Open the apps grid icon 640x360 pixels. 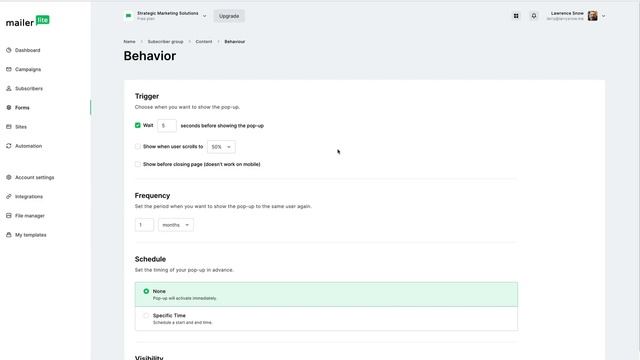[x=516, y=16]
